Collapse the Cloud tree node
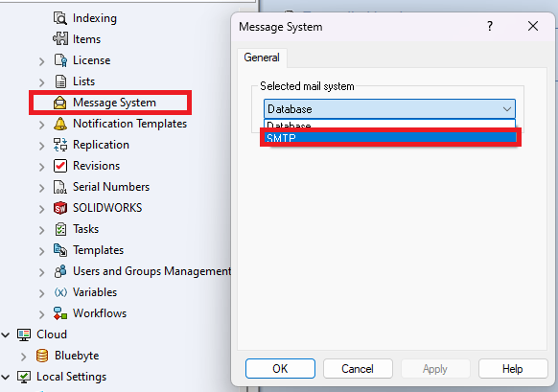 [6, 334]
